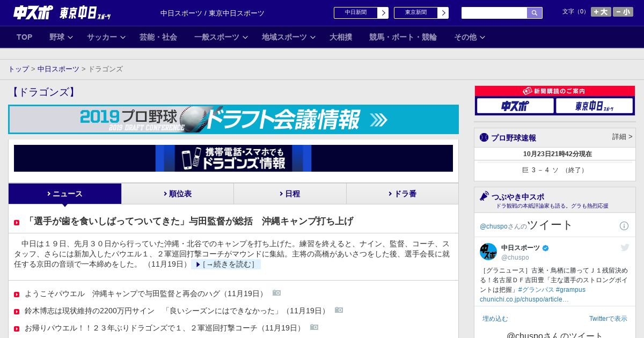Open 東京中日スポーツ subscription button in sidebar
The height and width of the screenshot is (338, 644).
pos(595,106)
